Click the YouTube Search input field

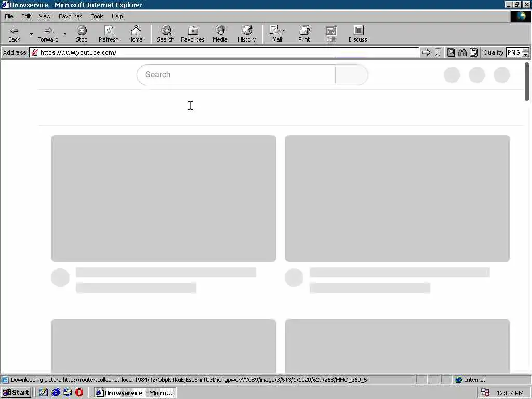pyautogui.click(x=236, y=75)
